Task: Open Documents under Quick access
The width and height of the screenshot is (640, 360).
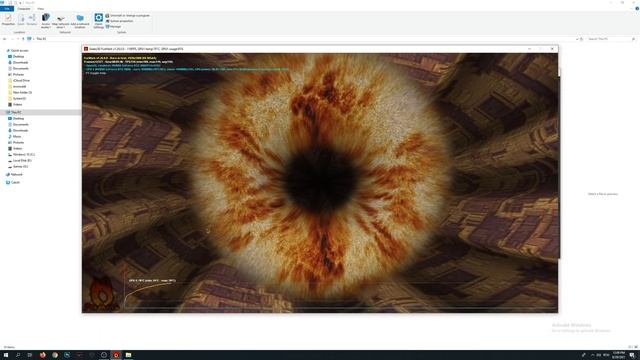Action: pos(18,69)
